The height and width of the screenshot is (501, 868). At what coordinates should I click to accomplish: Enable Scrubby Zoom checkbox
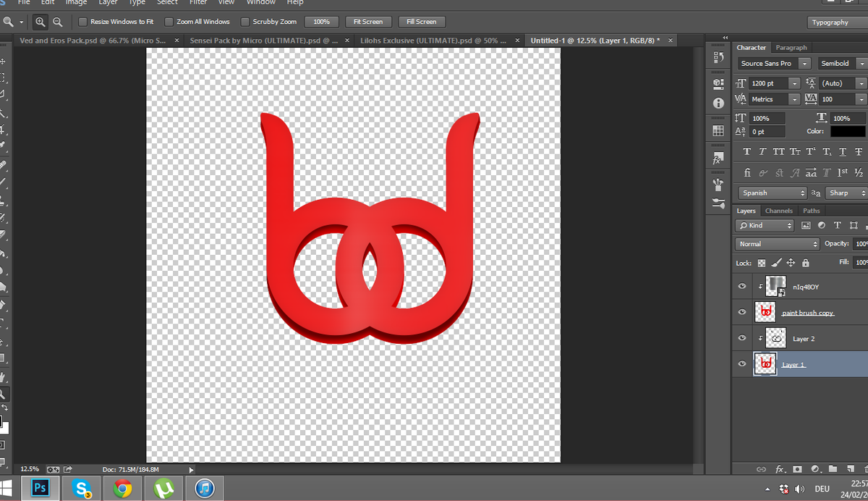point(244,22)
